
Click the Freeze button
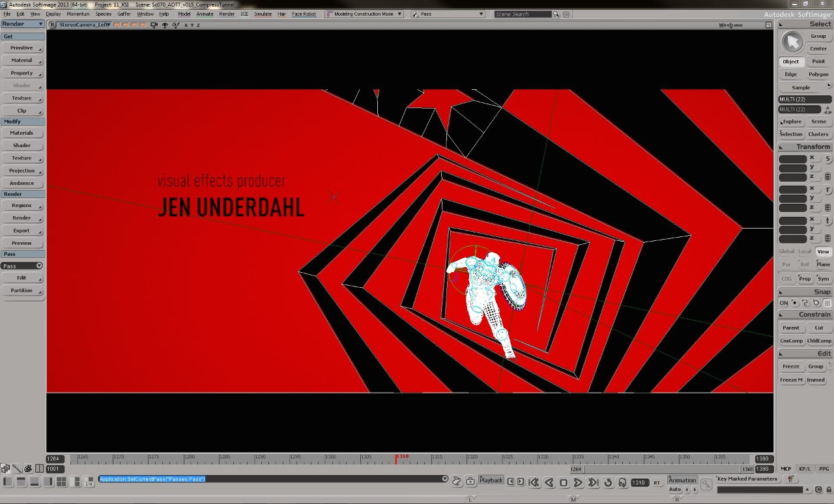[x=791, y=367]
